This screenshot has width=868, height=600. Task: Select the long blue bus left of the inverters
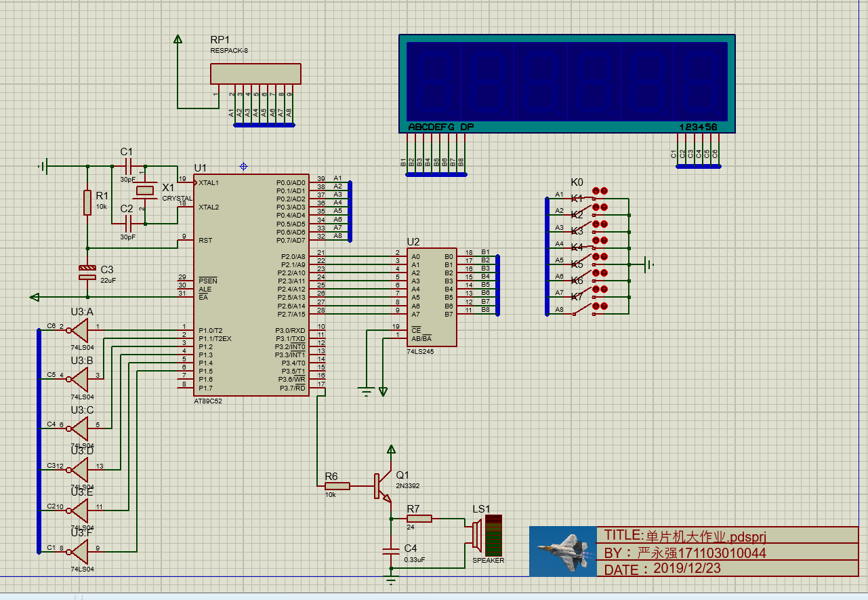[x=39, y=441]
